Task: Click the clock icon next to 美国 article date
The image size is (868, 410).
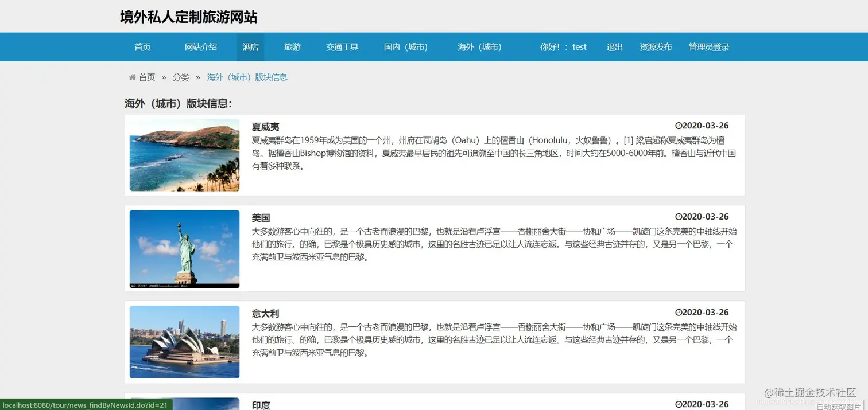Action: coord(679,216)
